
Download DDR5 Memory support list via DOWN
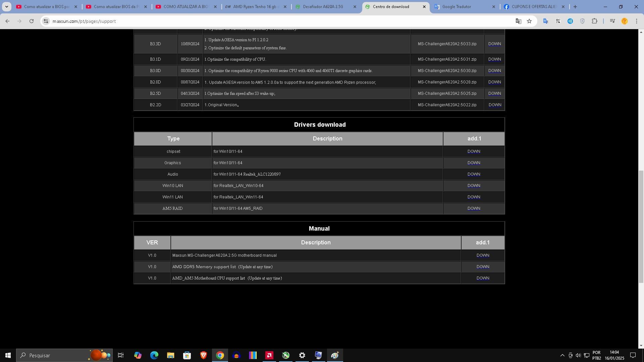tap(483, 267)
